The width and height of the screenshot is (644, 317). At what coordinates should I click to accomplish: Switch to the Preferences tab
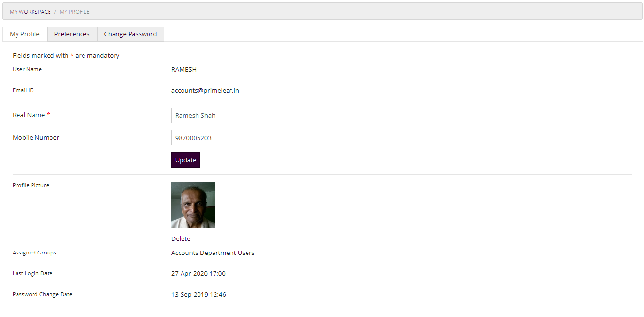pos(72,34)
